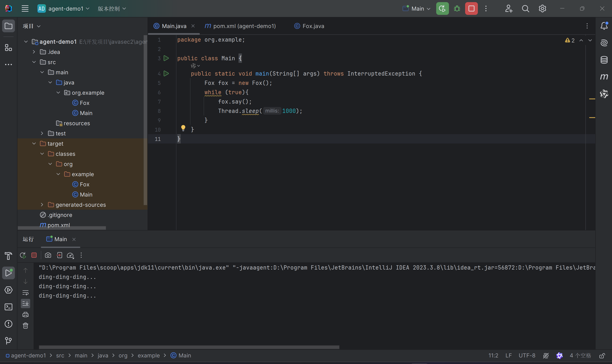Screen dimensions: 612x364
Task: Open the Database tool window
Action: tap(604, 60)
